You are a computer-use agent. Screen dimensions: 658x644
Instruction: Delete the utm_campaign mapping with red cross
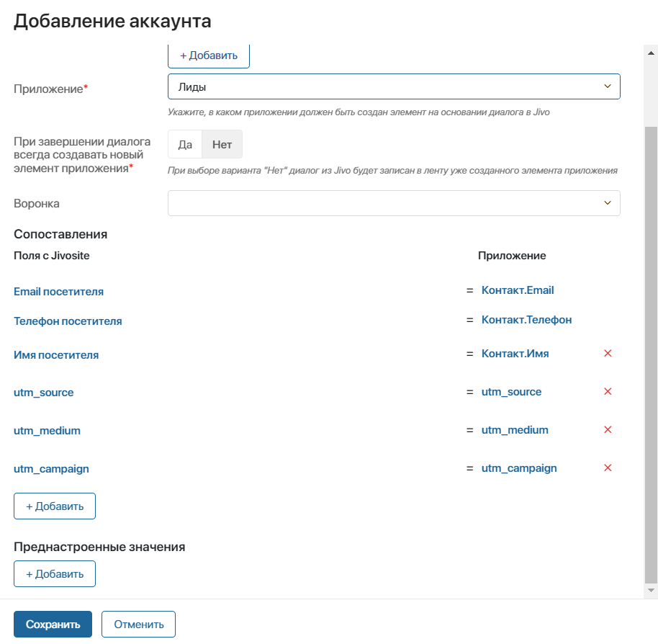607,468
